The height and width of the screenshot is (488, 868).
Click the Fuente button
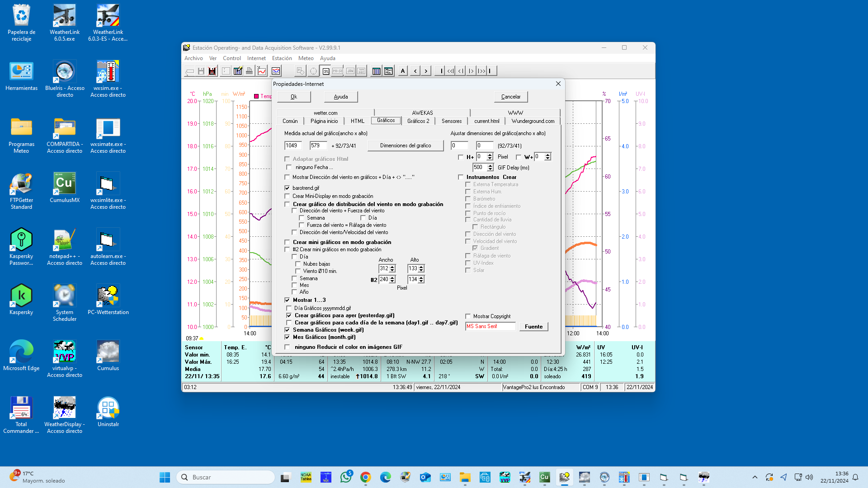(533, 327)
